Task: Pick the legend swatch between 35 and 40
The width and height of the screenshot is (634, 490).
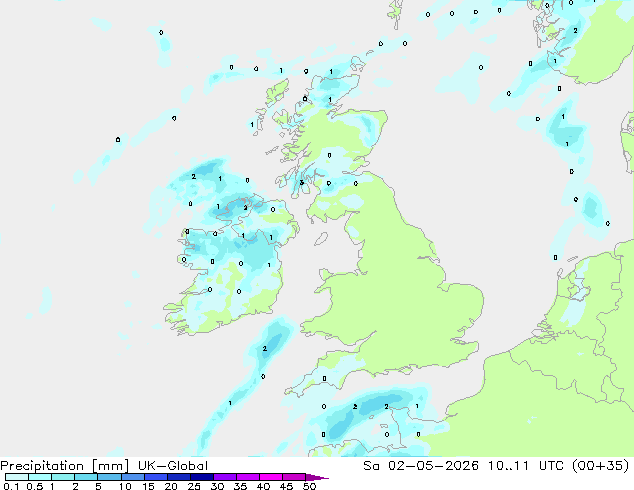Action: click(247, 477)
